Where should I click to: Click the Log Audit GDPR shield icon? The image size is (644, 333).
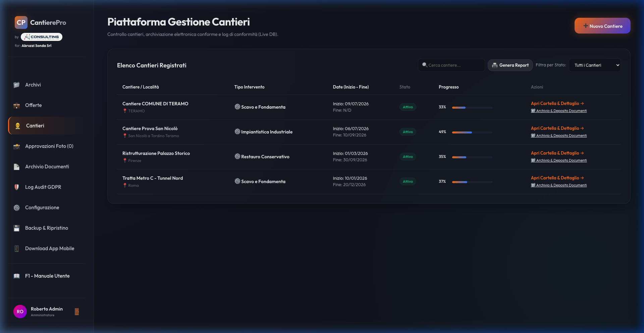[16, 187]
